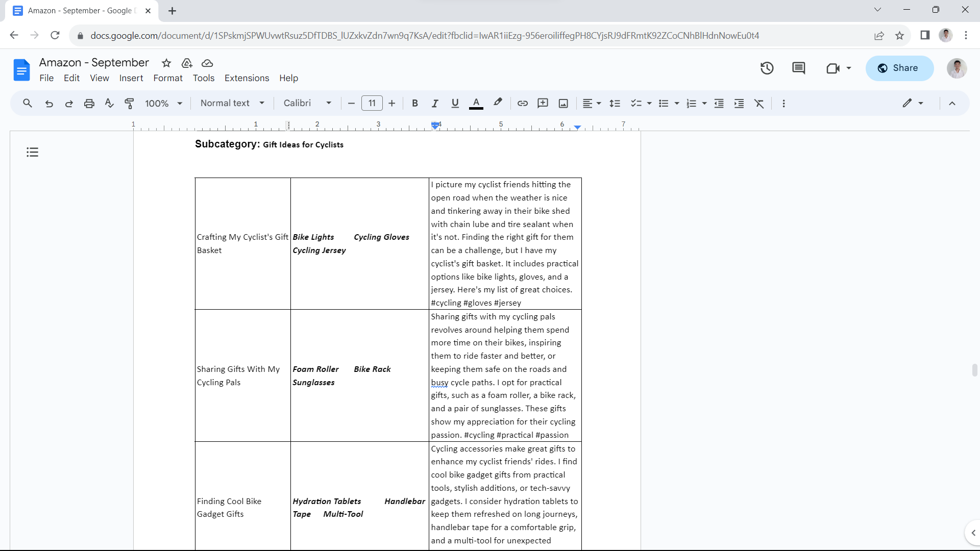Open Chrome three-dot menu
The height and width of the screenshot is (551, 980).
tap(966, 35)
